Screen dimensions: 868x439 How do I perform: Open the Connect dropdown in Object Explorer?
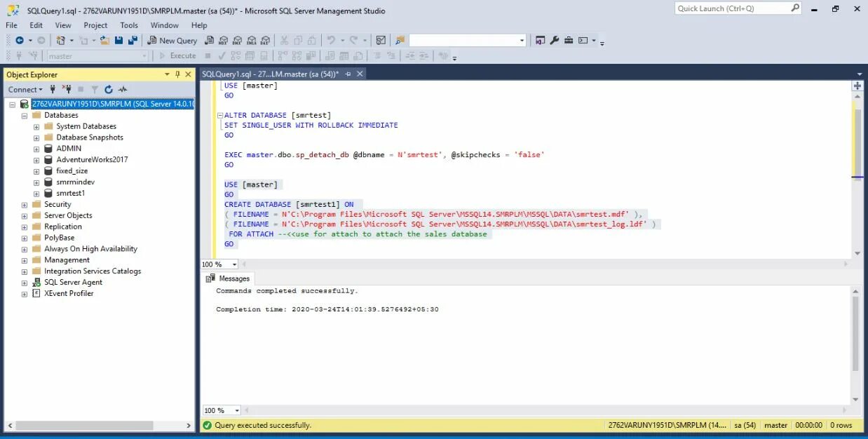click(x=25, y=90)
